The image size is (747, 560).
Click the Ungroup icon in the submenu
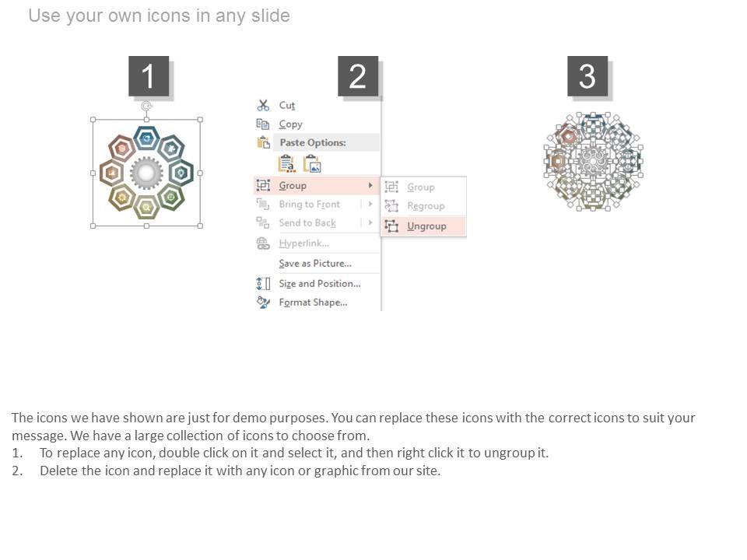[x=391, y=226]
